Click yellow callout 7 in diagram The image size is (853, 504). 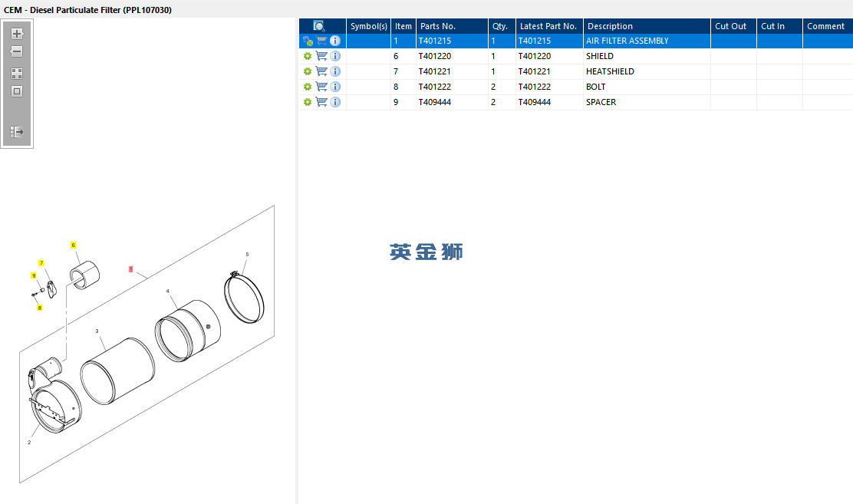[41, 263]
